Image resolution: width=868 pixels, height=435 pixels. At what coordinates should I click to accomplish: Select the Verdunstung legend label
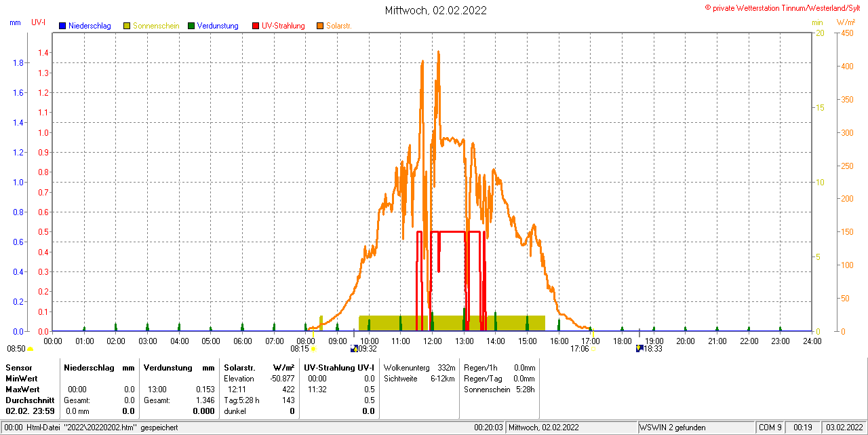(218, 26)
